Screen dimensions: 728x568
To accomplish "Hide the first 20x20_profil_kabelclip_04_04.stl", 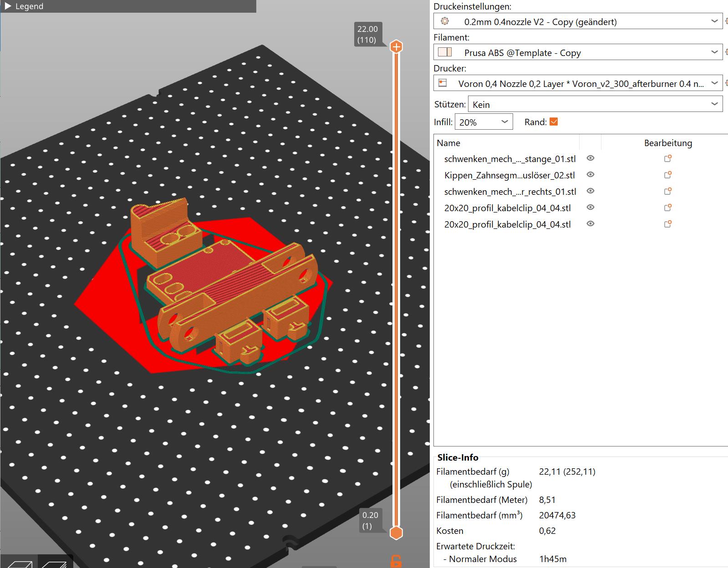I will [x=591, y=207].
